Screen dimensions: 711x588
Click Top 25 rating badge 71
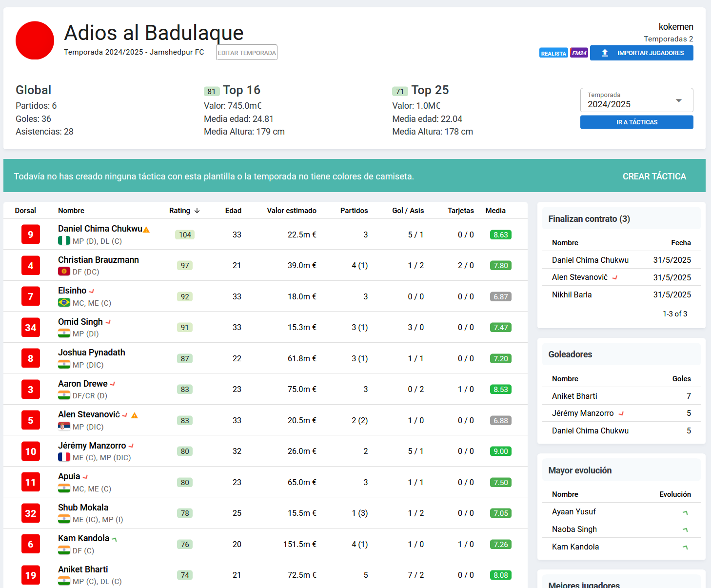pyautogui.click(x=400, y=91)
